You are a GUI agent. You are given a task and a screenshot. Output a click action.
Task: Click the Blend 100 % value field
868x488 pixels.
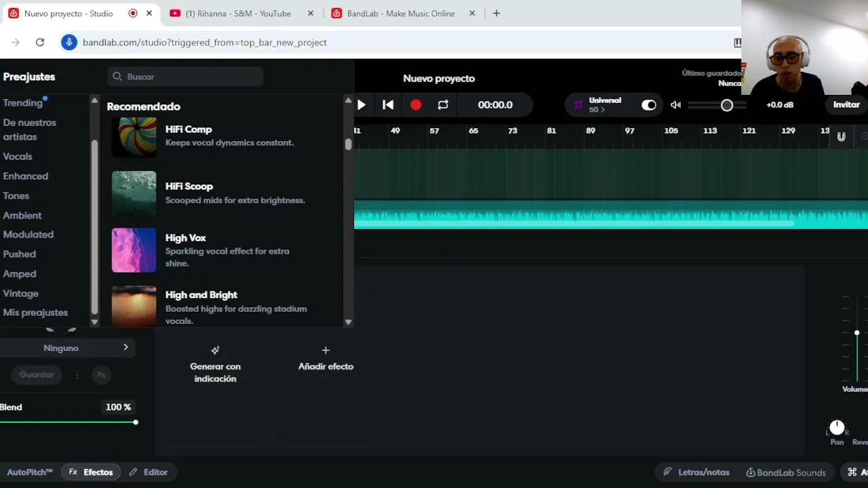pos(118,407)
